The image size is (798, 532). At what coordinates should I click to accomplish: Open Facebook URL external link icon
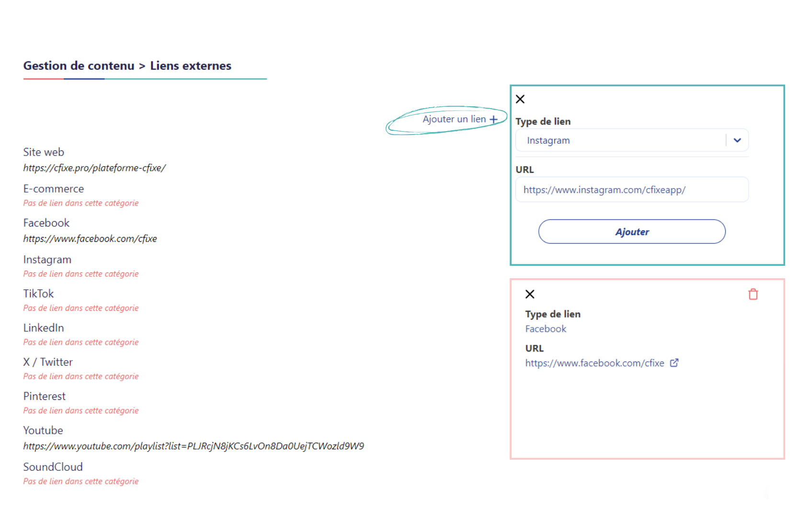(674, 363)
